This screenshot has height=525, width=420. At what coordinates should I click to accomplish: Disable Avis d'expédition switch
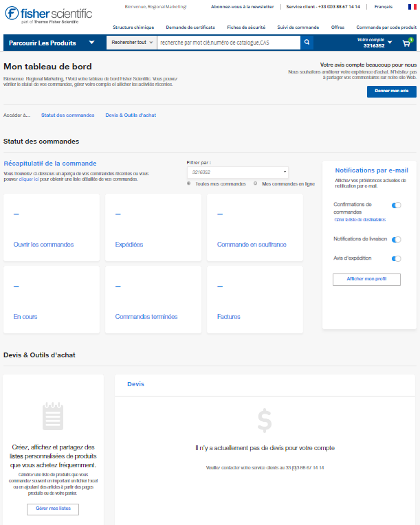[396, 258]
